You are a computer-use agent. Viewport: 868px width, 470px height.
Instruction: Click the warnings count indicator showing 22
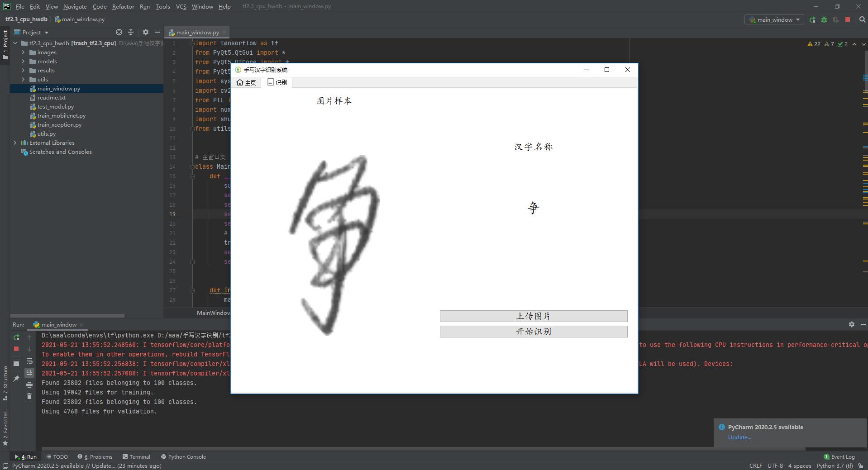point(814,44)
